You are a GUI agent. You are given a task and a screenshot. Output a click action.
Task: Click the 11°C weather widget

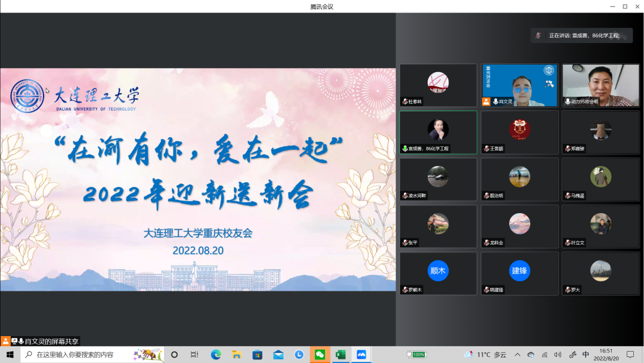[485, 355]
